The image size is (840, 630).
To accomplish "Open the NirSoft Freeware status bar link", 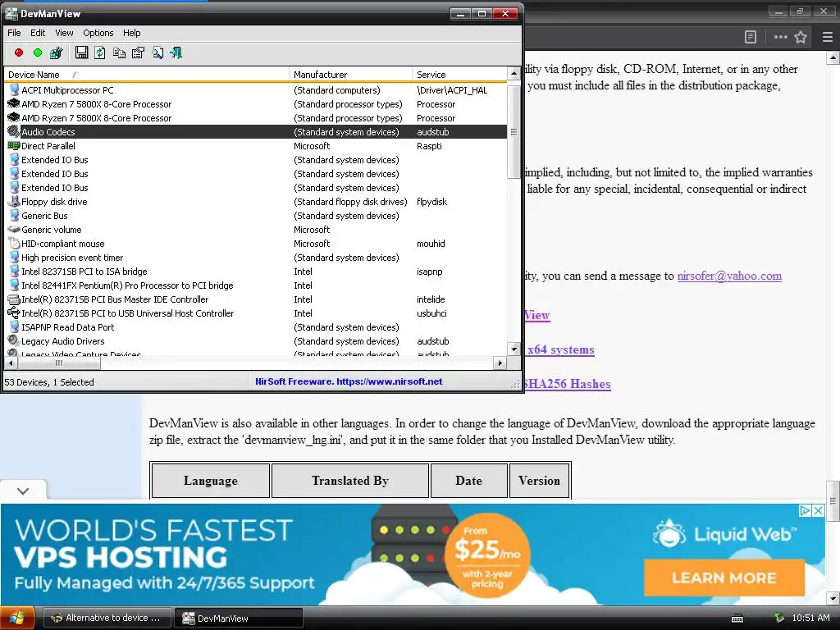I will tap(349, 381).
